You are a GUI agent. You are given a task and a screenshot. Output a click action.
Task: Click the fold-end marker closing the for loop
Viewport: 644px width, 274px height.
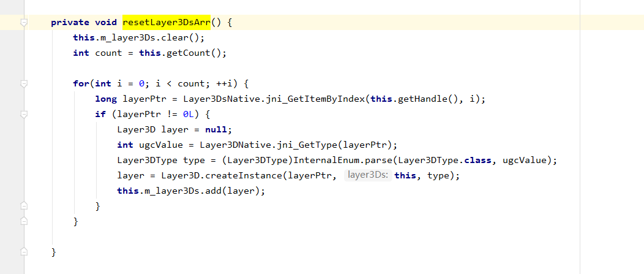click(24, 221)
